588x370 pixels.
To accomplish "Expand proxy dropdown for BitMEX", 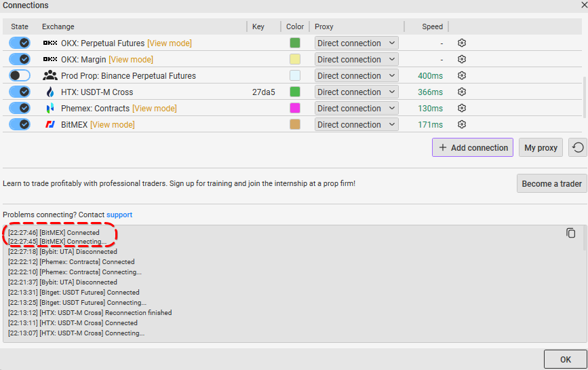I will coord(356,124).
